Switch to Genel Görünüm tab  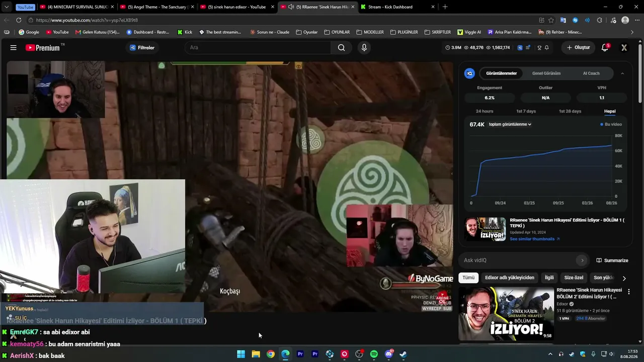(546, 73)
